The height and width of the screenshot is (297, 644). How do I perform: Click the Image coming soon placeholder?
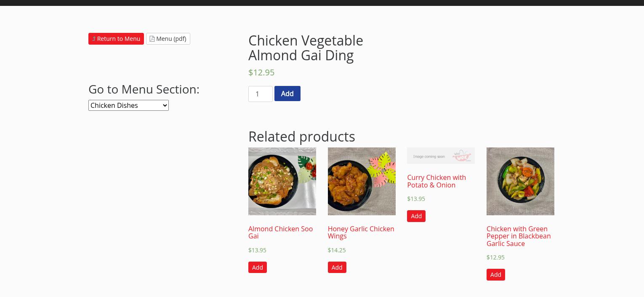(x=441, y=155)
